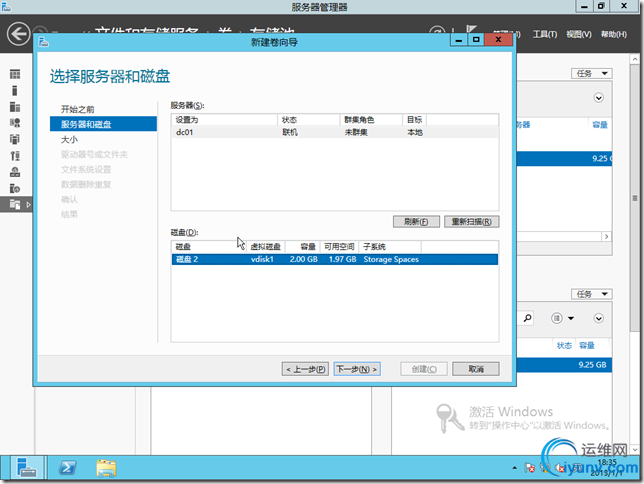Click the 刷新(F) button
The height and width of the screenshot is (484, 644).
416,221
